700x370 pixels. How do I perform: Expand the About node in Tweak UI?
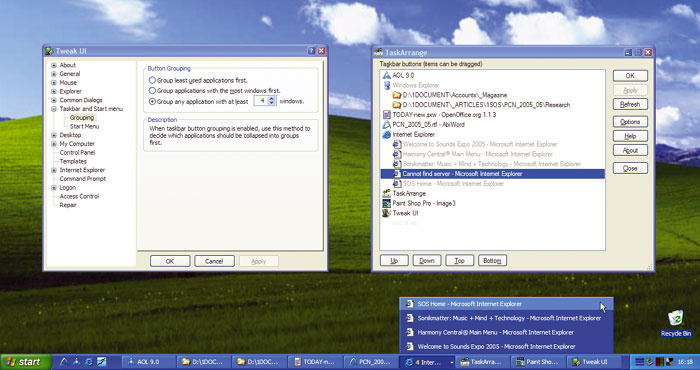pyautogui.click(x=54, y=65)
